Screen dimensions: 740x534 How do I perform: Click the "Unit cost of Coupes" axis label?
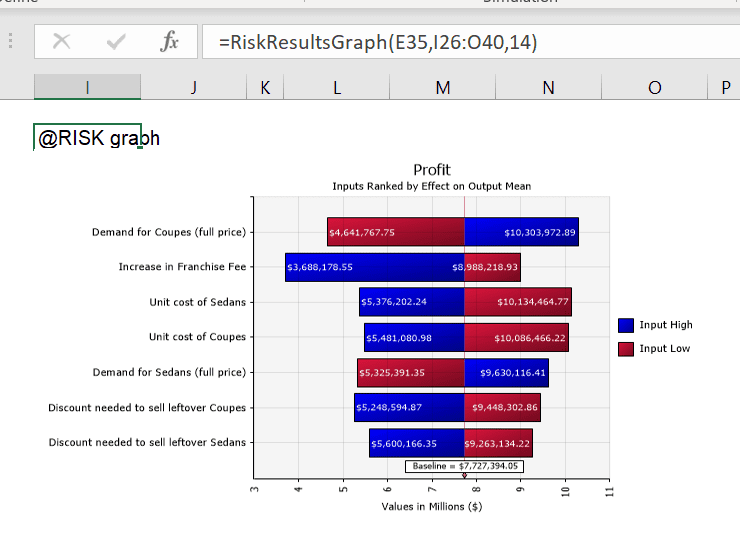197,337
